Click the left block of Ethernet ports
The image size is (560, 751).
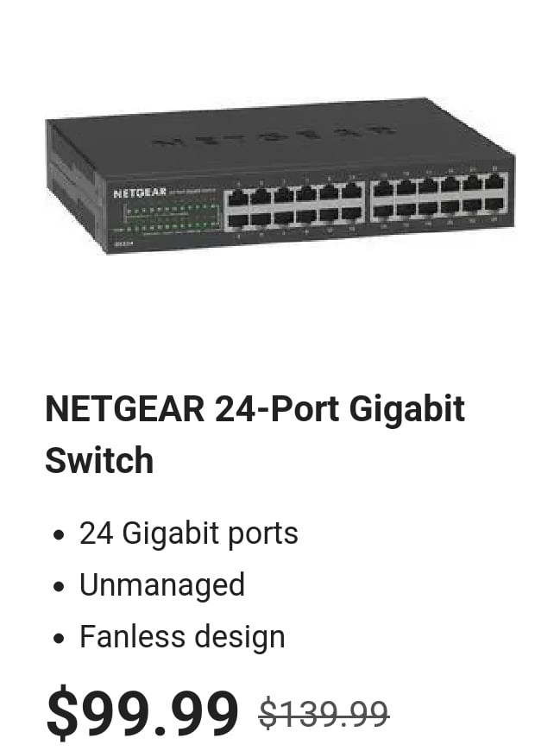click(294, 206)
